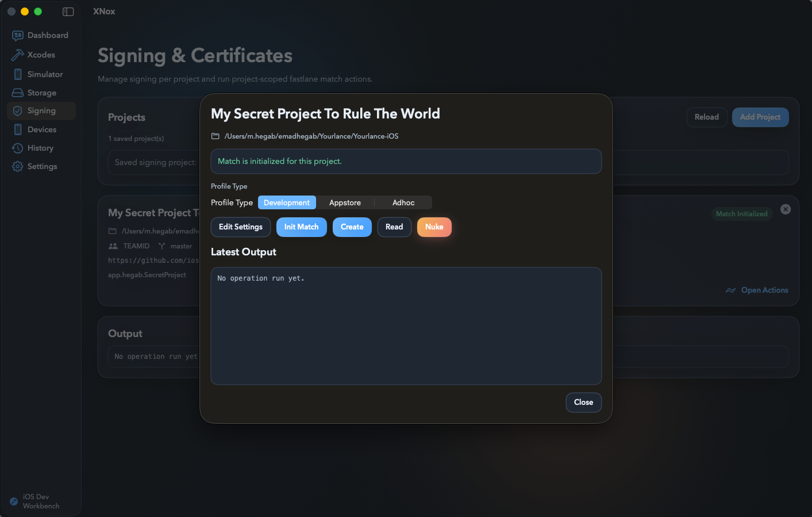Dismiss the project card with the X
The width and height of the screenshot is (812, 517).
(786, 209)
